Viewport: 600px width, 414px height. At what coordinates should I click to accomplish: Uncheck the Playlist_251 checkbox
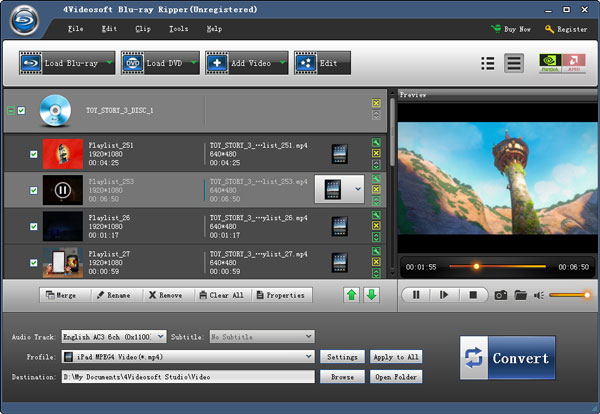pyautogui.click(x=34, y=154)
